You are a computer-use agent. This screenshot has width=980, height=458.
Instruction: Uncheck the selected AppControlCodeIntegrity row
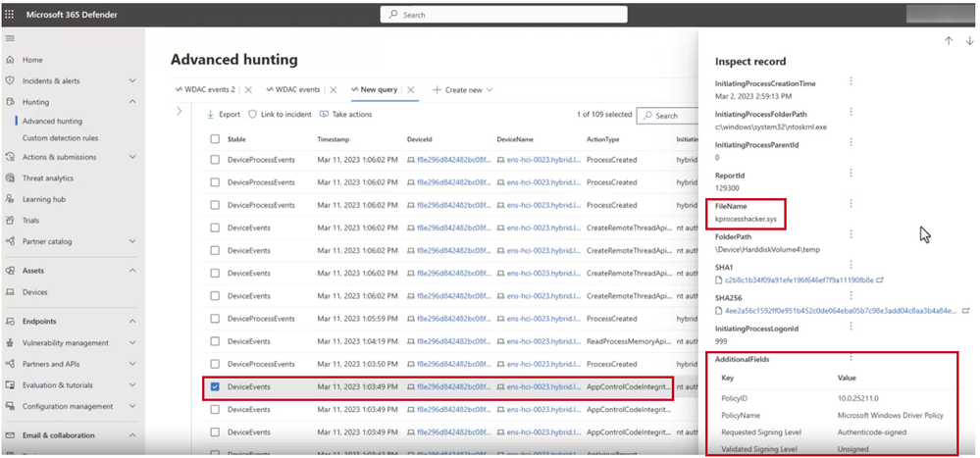click(215, 386)
